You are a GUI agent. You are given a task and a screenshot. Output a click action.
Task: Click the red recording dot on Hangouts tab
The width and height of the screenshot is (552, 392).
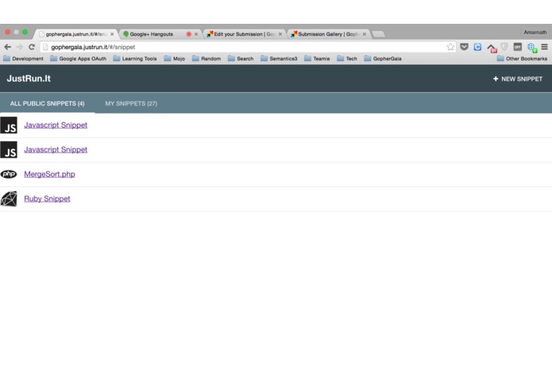(x=189, y=34)
